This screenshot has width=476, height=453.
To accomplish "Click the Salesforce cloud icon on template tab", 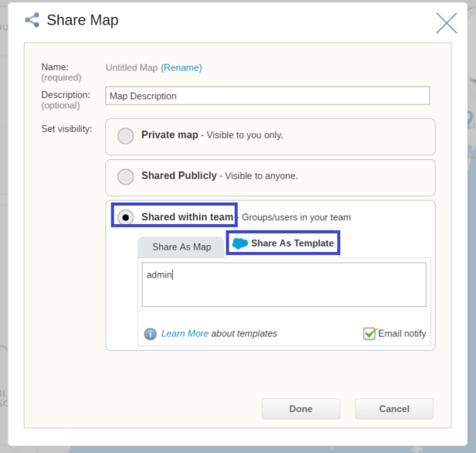I will pos(240,244).
